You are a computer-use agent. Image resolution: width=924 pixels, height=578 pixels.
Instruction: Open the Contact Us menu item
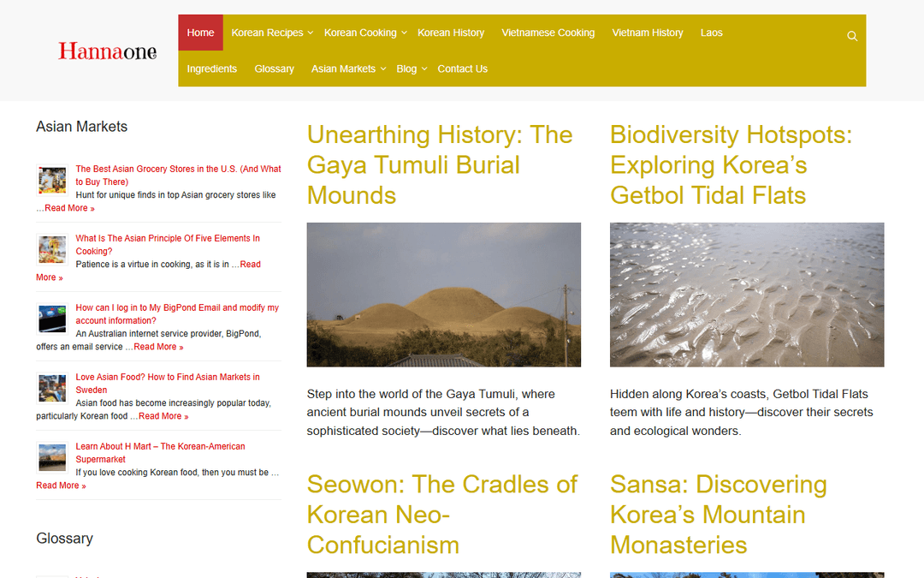[463, 69]
